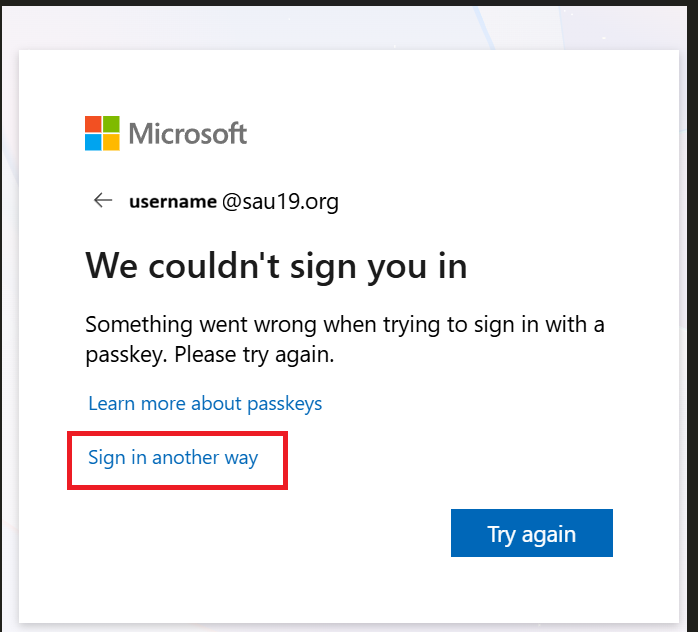Click the We couldn't sign you in heading

coord(276,266)
